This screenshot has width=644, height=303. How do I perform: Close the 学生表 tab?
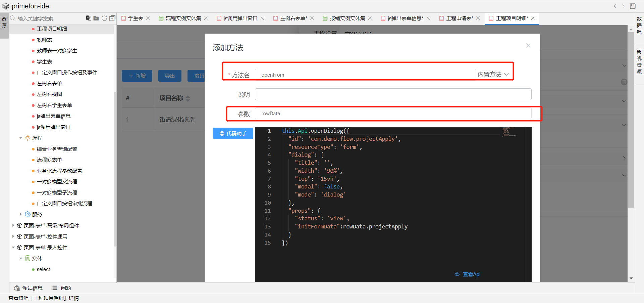(x=148, y=18)
